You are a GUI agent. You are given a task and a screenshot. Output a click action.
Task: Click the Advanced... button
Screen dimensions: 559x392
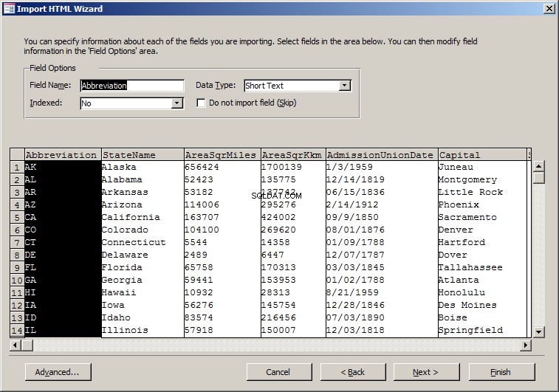[58, 372]
